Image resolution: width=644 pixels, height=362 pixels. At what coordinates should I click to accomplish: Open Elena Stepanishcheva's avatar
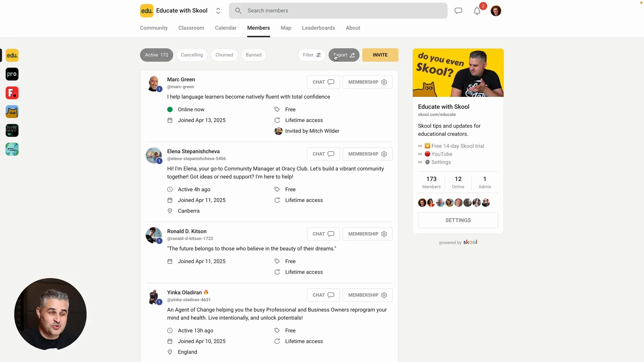point(154,155)
